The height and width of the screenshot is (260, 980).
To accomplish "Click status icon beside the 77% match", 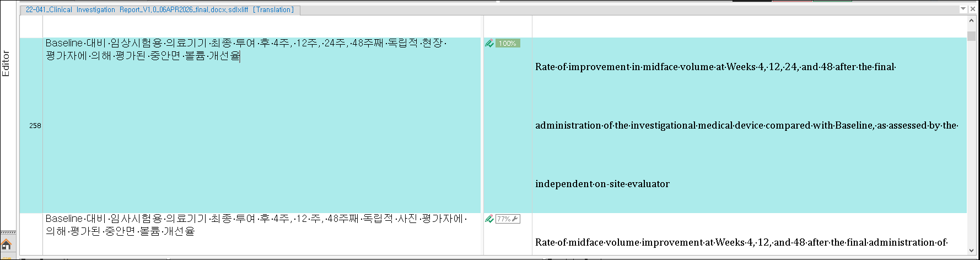I will pyautogui.click(x=489, y=219).
